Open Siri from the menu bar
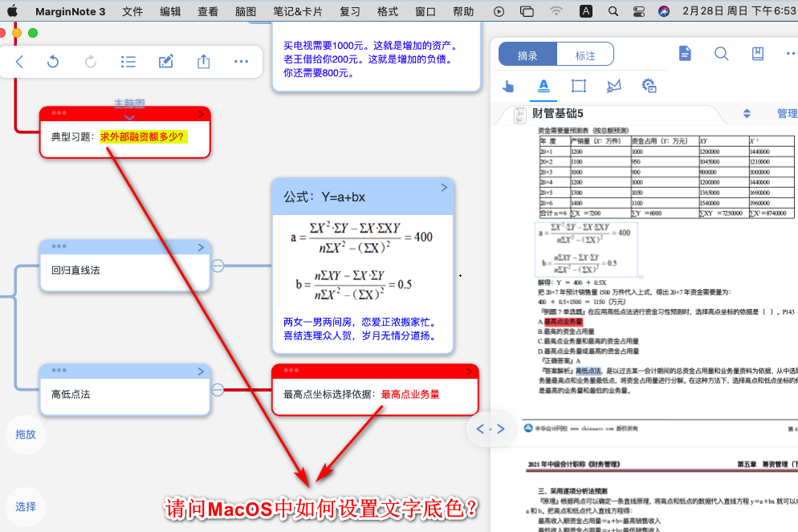798x532 pixels. tap(664, 11)
